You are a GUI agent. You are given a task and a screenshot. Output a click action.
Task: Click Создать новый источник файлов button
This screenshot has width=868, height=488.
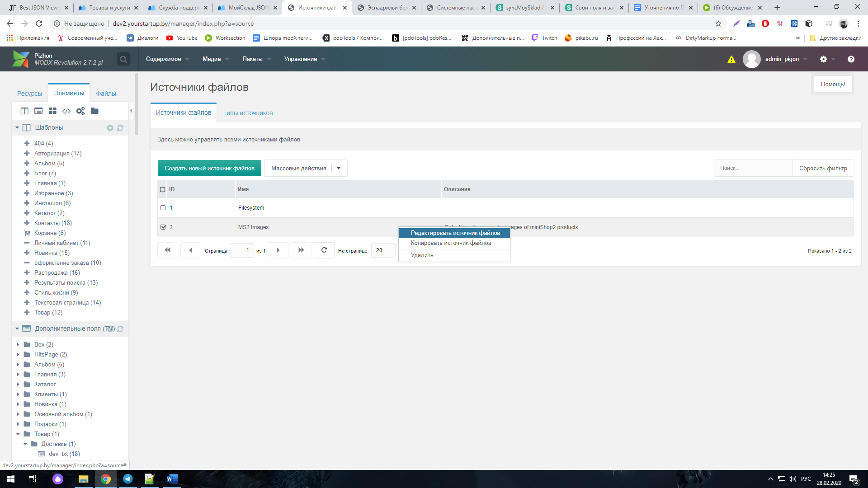[x=209, y=168]
